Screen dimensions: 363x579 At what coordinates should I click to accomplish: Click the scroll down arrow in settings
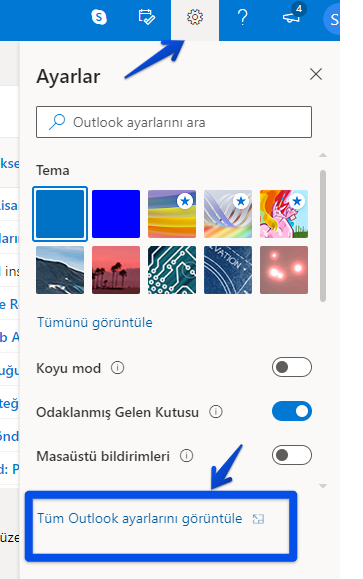323,486
